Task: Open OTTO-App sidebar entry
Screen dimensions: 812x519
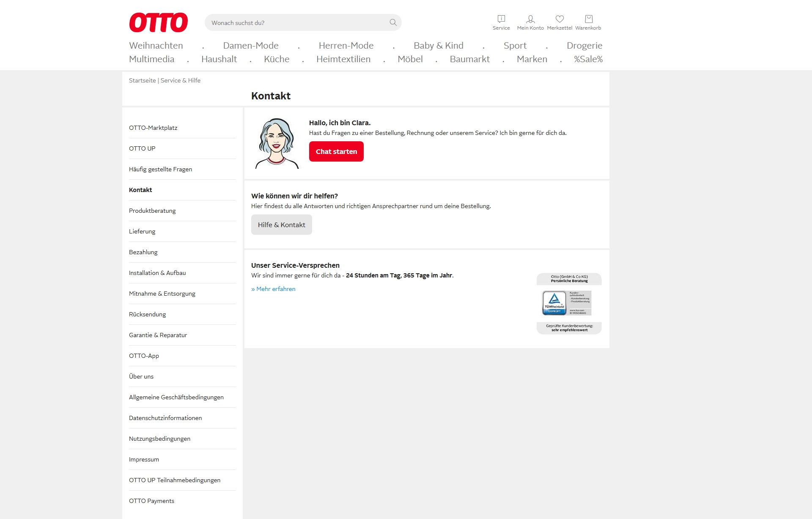Action: tap(182, 356)
